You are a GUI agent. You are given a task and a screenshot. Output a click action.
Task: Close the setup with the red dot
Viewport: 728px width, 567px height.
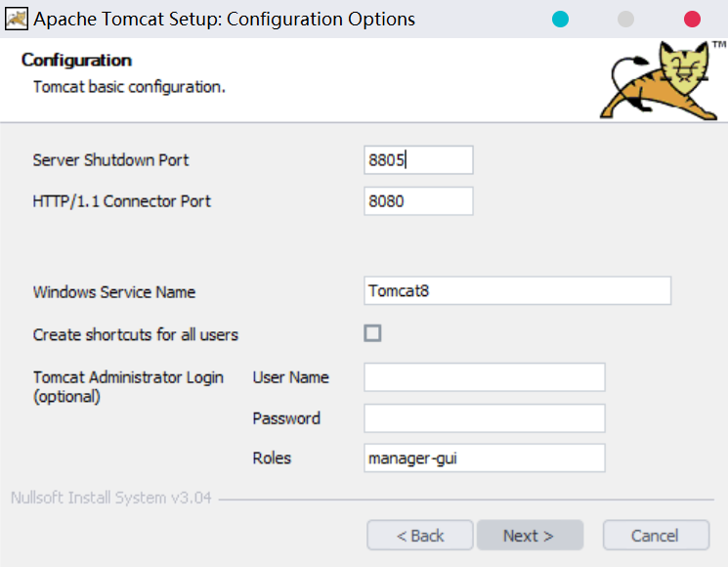[692, 19]
